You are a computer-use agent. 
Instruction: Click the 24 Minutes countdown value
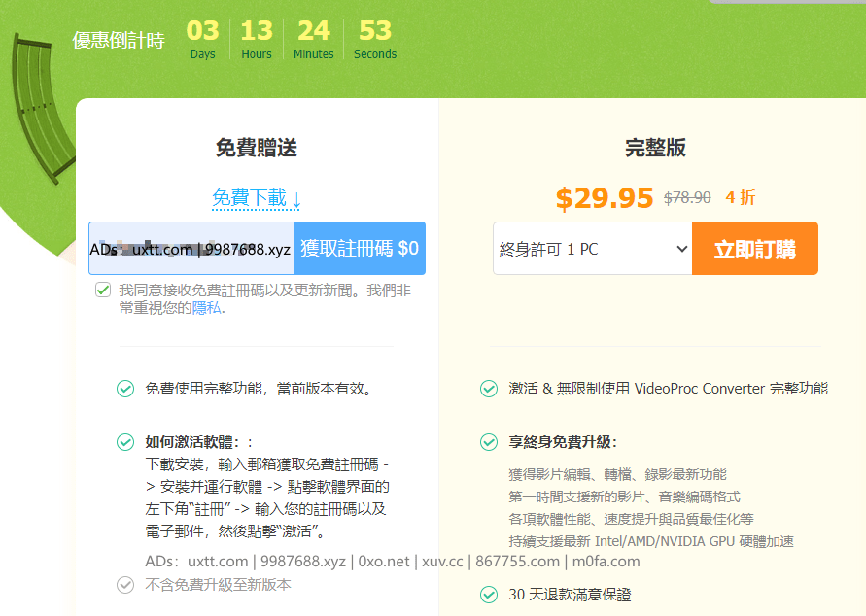(x=314, y=39)
